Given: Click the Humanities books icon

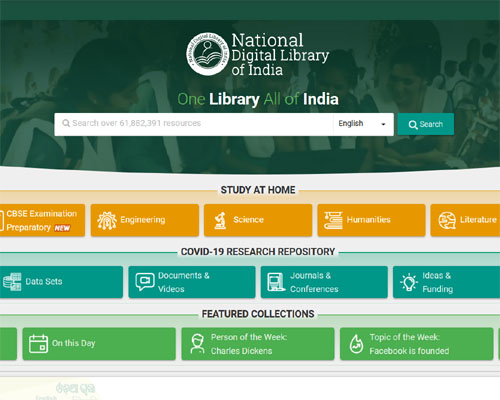Looking at the screenshot, I should click(x=333, y=220).
